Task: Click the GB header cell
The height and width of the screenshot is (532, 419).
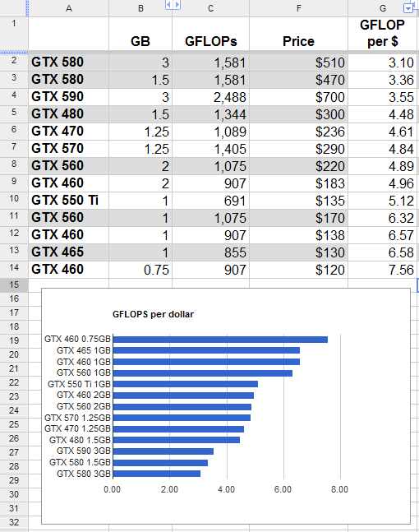Action: (140, 34)
